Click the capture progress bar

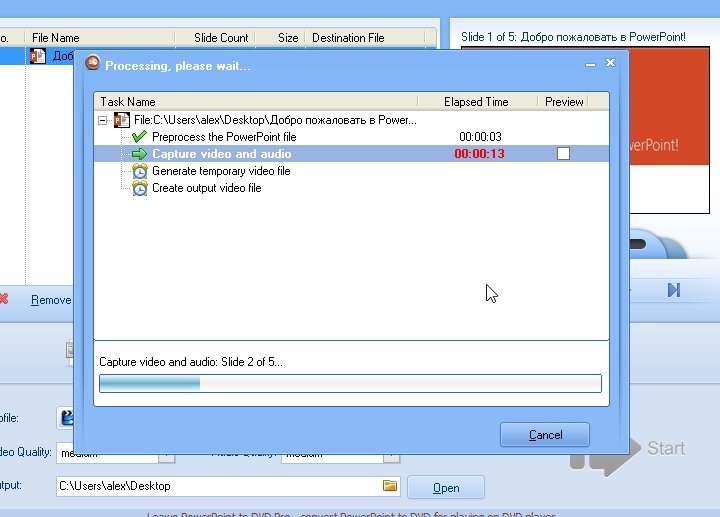point(350,383)
